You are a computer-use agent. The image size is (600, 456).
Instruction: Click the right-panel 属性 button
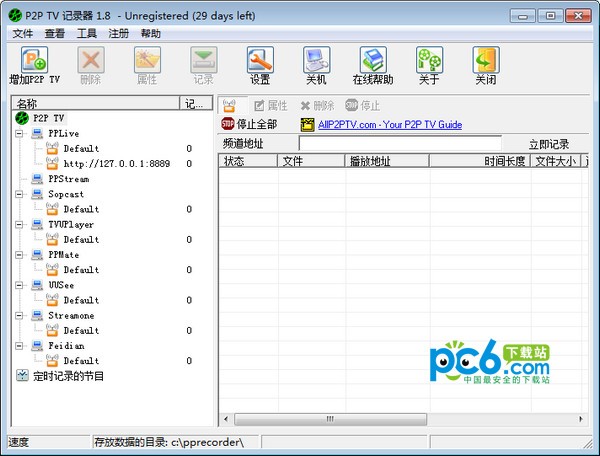pos(271,106)
